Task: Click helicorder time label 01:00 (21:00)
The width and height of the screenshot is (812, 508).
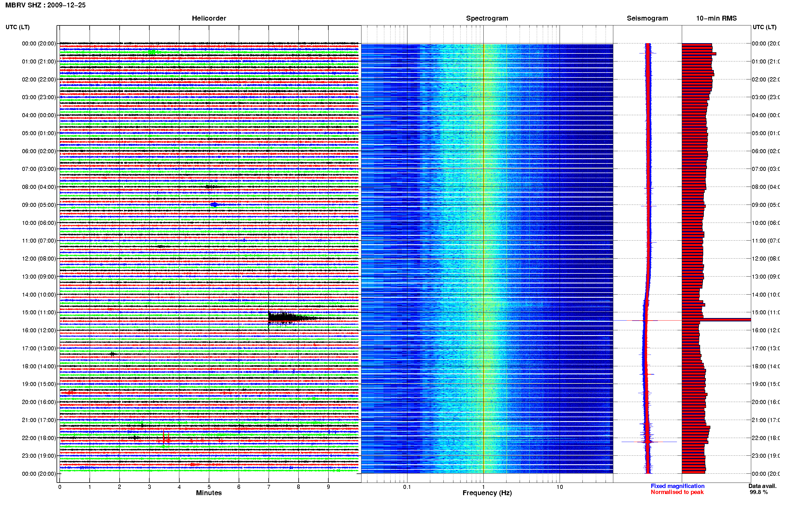Action: pos(39,61)
